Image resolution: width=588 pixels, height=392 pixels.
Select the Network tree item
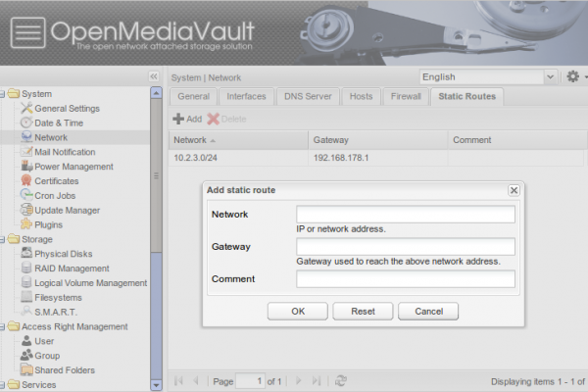click(51, 137)
